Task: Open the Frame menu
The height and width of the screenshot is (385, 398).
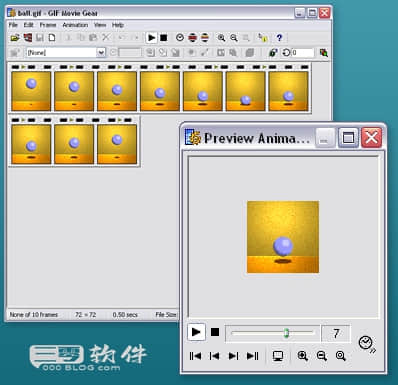Action: pyautogui.click(x=48, y=25)
